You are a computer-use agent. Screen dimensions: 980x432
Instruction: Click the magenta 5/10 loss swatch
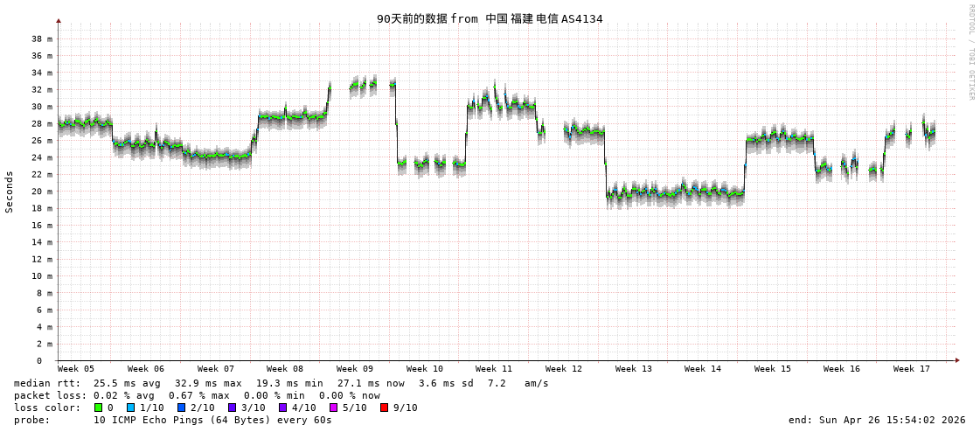(334, 408)
